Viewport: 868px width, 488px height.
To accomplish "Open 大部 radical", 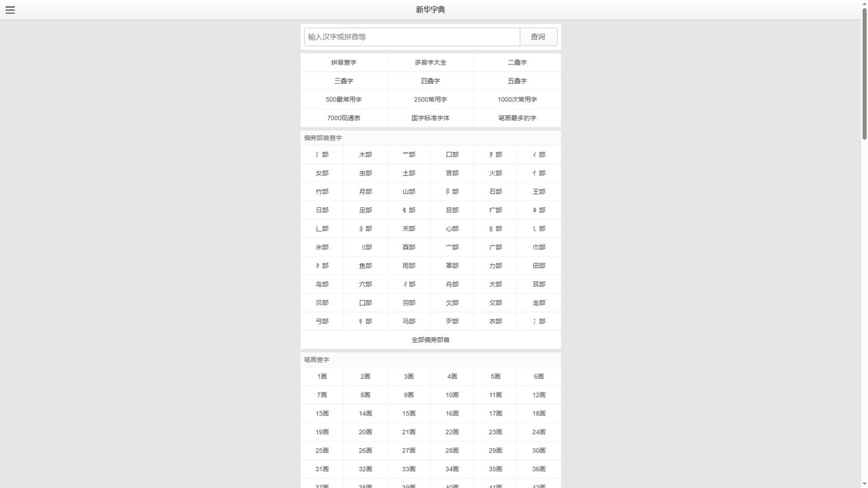I will point(495,284).
